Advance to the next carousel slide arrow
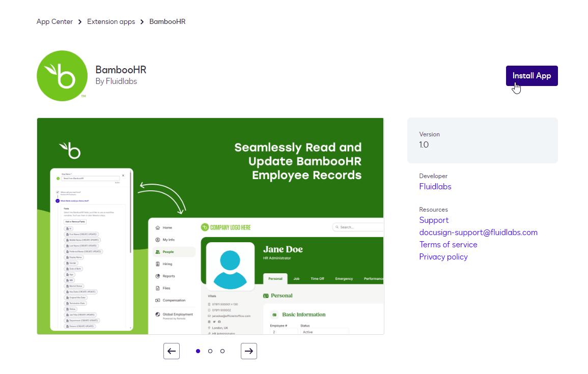 [x=249, y=351]
